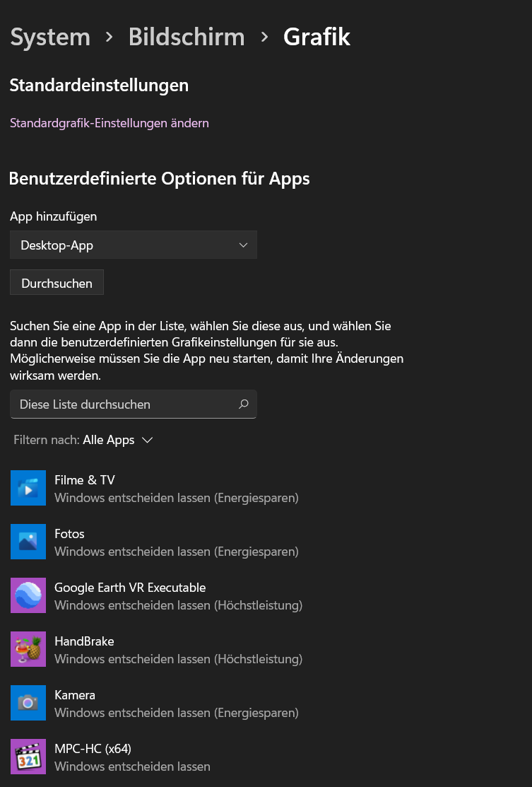
Task: Click the Google Earth VR app icon
Action: (28, 595)
